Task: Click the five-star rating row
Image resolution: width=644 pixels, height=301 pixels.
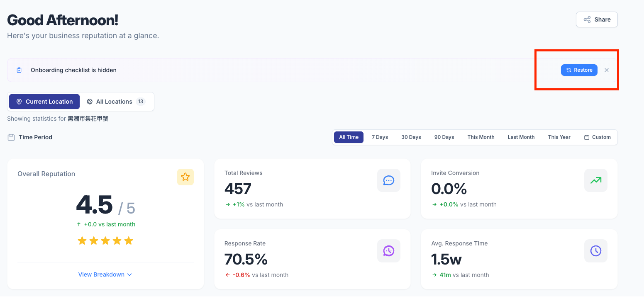Action: [x=105, y=240]
